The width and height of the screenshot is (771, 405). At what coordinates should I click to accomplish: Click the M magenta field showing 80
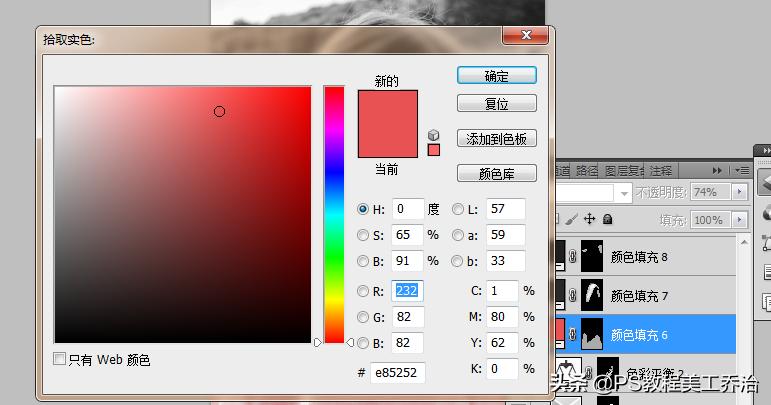[x=502, y=317]
